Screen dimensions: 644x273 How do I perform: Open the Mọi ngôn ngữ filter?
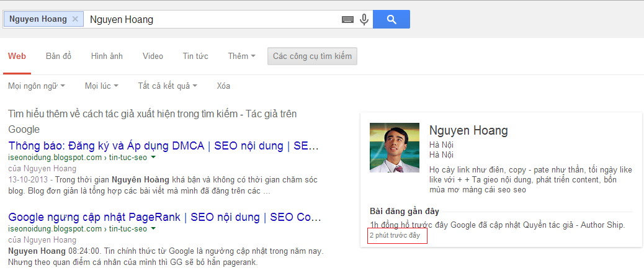click(37, 86)
